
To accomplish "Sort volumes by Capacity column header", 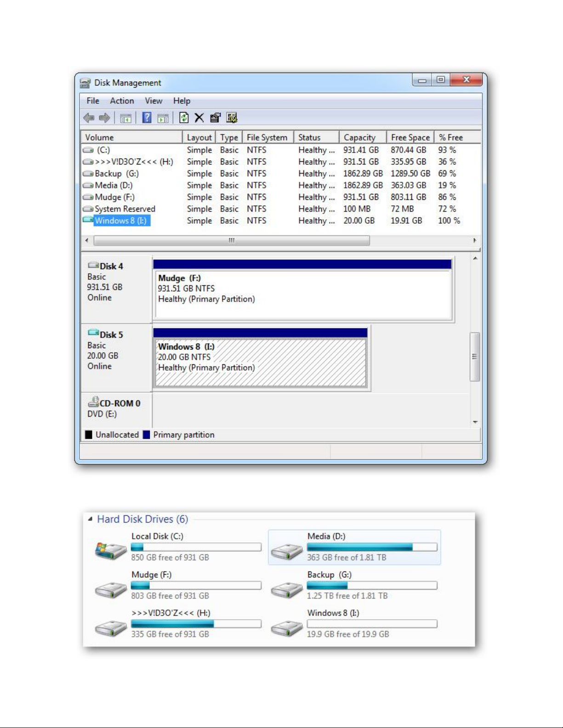I will pyautogui.click(x=359, y=137).
